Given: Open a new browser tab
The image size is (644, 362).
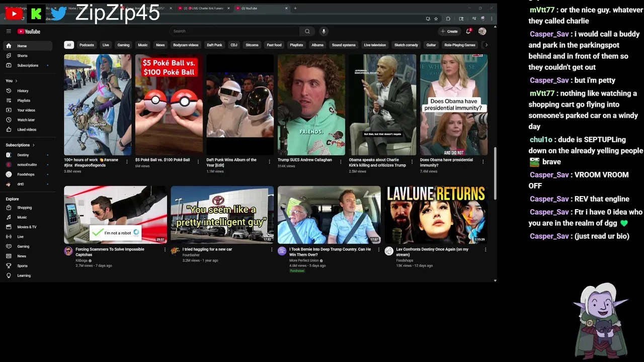Looking at the screenshot, I should click(x=295, y=8).
